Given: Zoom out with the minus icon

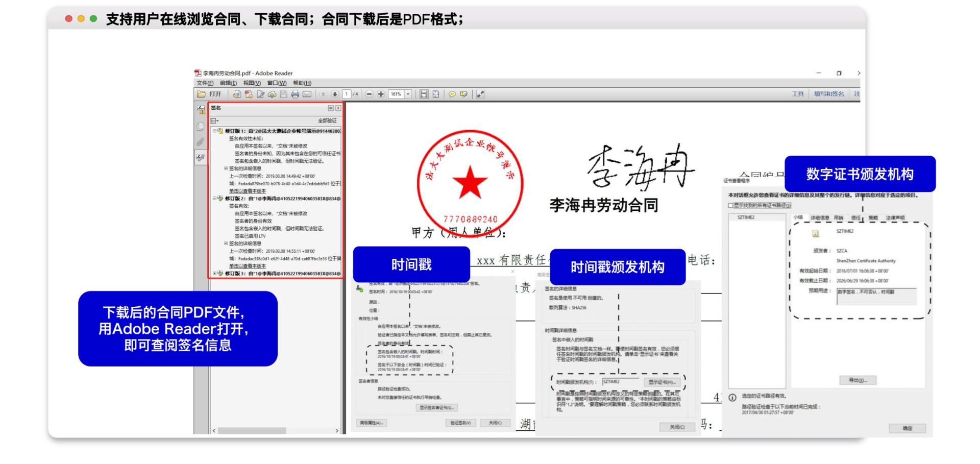Looking at the screenshot, I should 369,94.
